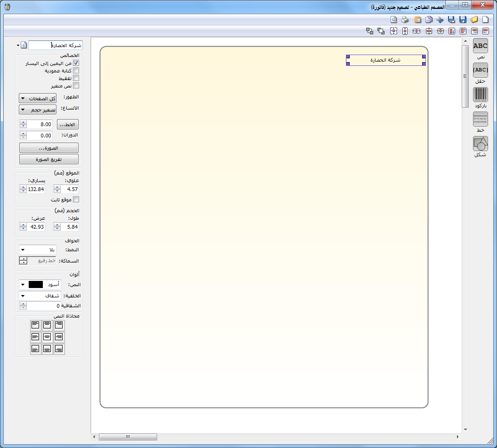This screenshot has height=448, width=497.
Task: Click the center icon with a horizontal line through a tall block
Action: [x=441, y=31]
